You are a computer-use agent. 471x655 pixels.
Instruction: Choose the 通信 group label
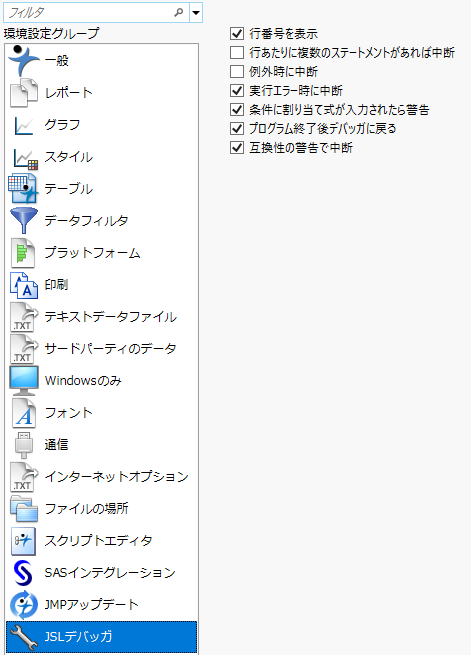[56, 445]
